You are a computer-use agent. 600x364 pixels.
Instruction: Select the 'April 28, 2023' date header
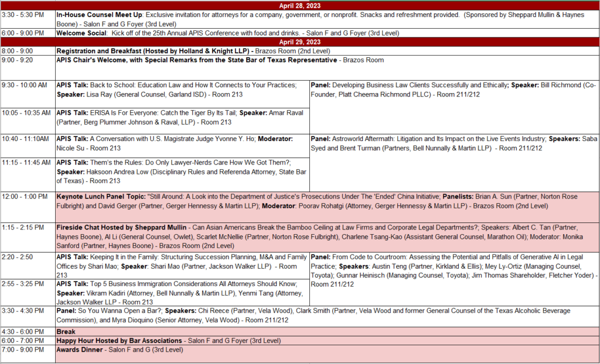point(300,6)
